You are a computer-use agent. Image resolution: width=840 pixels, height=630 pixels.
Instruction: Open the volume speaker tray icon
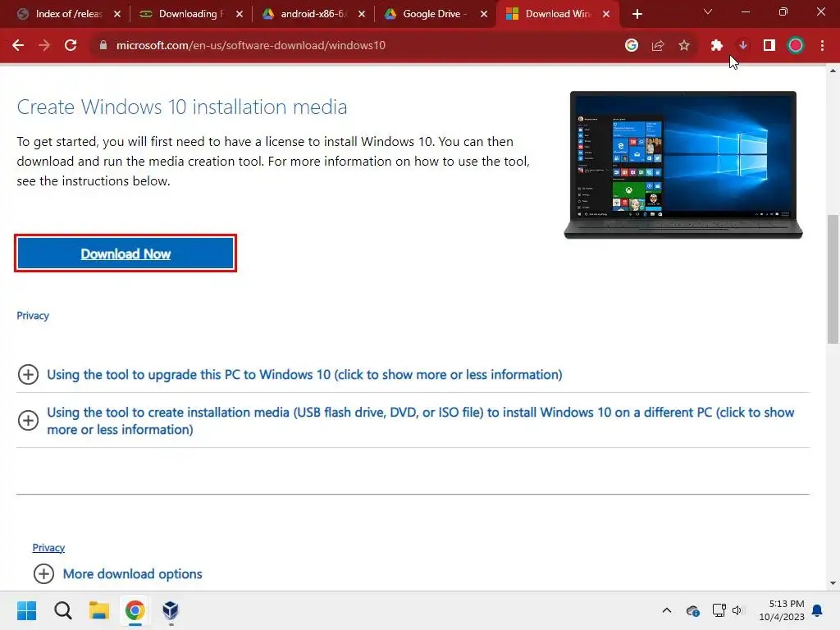click(737, 610)
